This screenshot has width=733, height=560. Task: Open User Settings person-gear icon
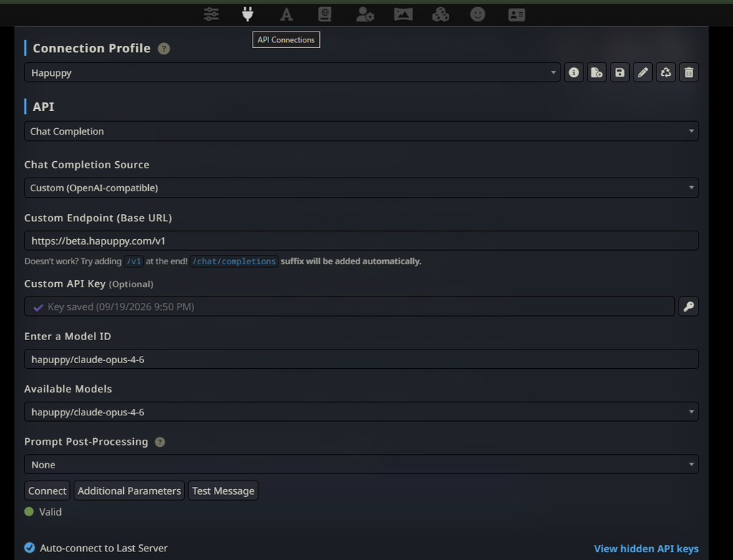coord(365,14)
